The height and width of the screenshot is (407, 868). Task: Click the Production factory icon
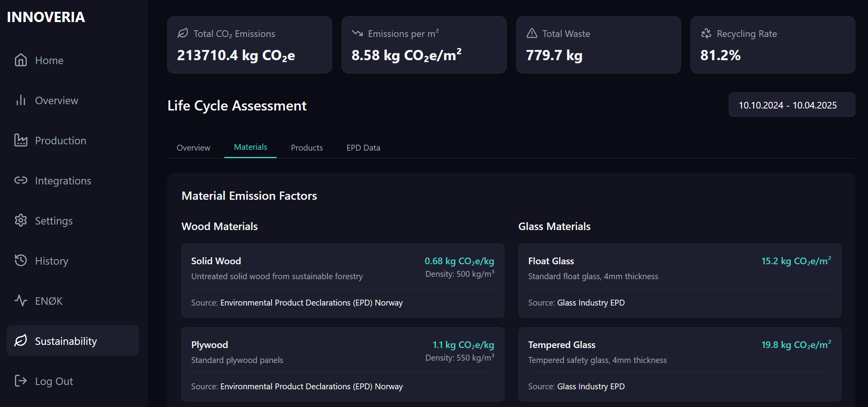[21, 140]
